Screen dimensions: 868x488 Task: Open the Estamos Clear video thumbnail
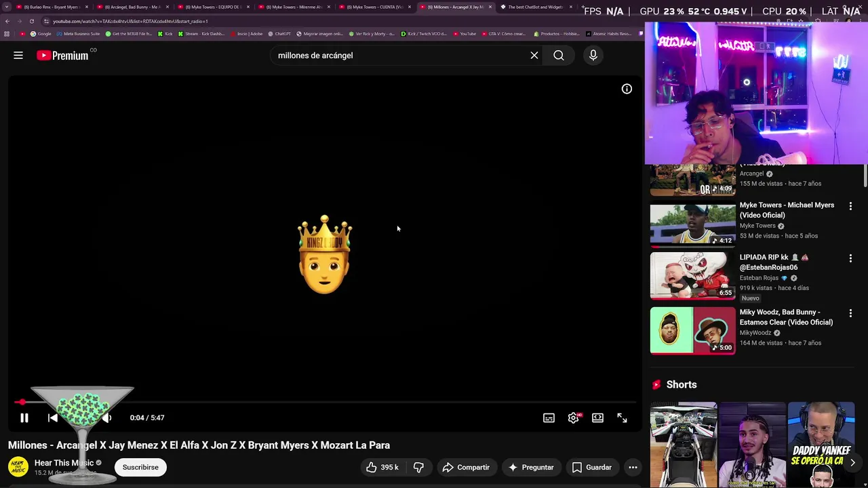692,331
